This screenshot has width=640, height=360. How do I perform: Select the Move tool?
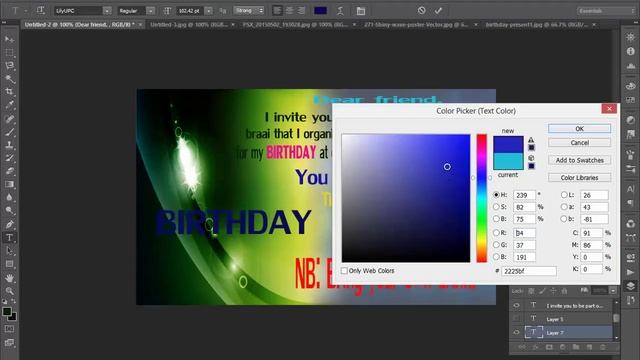(9, 39)
